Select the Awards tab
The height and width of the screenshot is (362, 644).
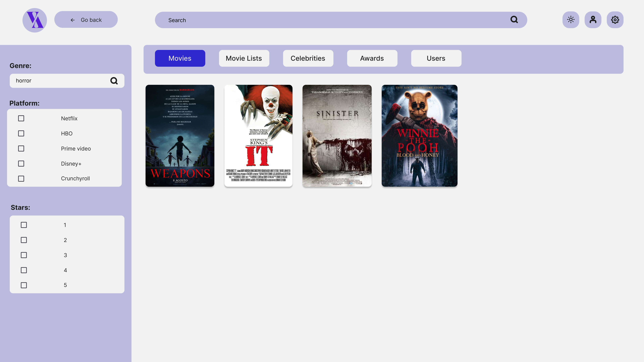coord(372,58)
